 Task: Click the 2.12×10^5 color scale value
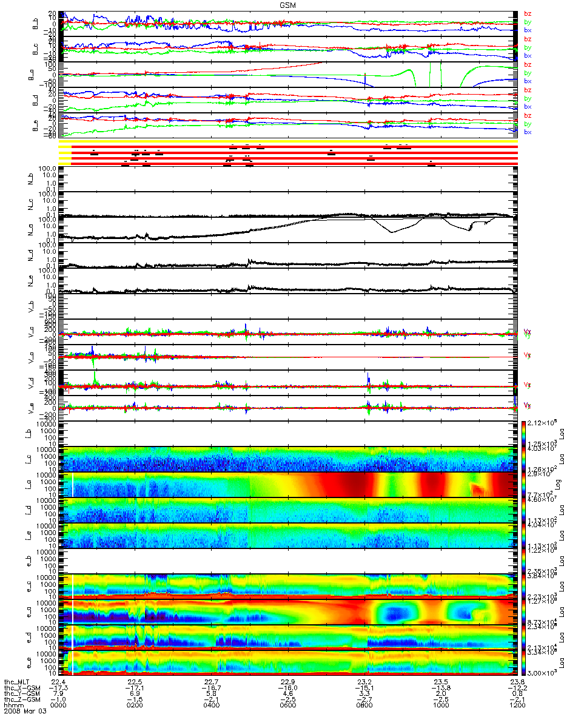(543, 422)
